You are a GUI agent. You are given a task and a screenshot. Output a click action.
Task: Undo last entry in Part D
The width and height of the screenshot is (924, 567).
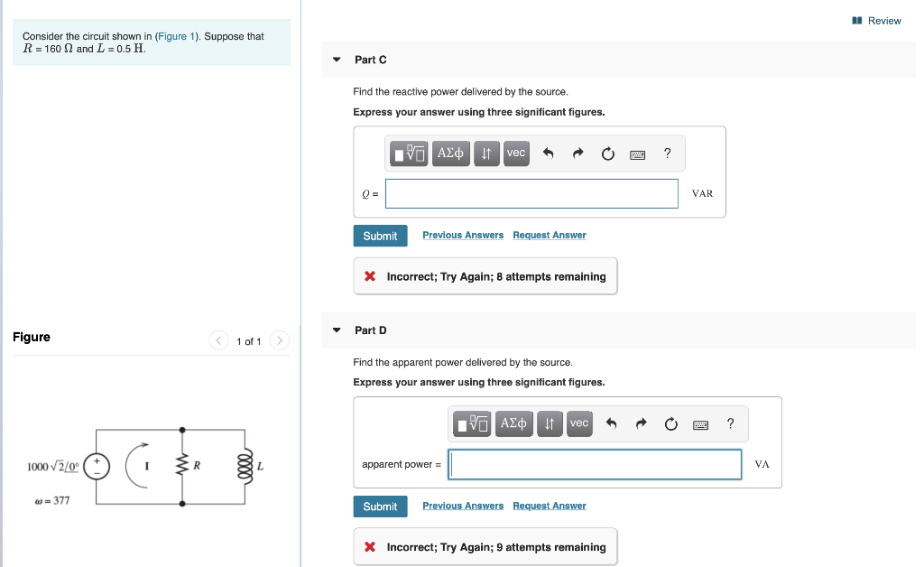coord(611,424)
